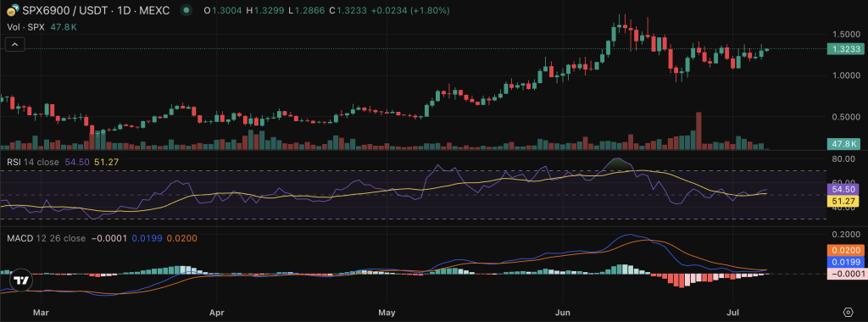The width and height of the screenshot is (868, 322).
Task: Click RSI moving average value 51.27 in legend
Action: [x=105, y=162]
